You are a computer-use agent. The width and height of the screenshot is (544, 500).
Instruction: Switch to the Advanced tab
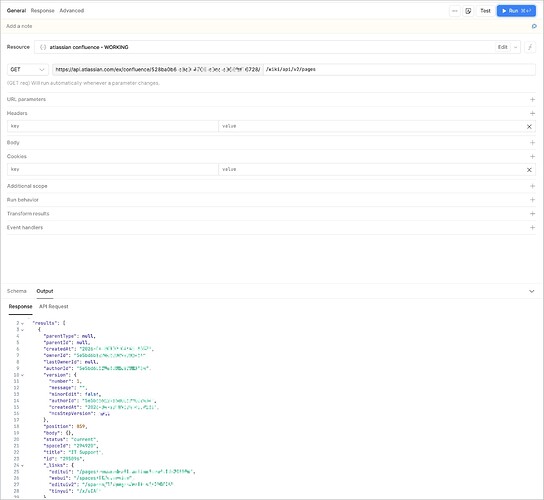71,11
